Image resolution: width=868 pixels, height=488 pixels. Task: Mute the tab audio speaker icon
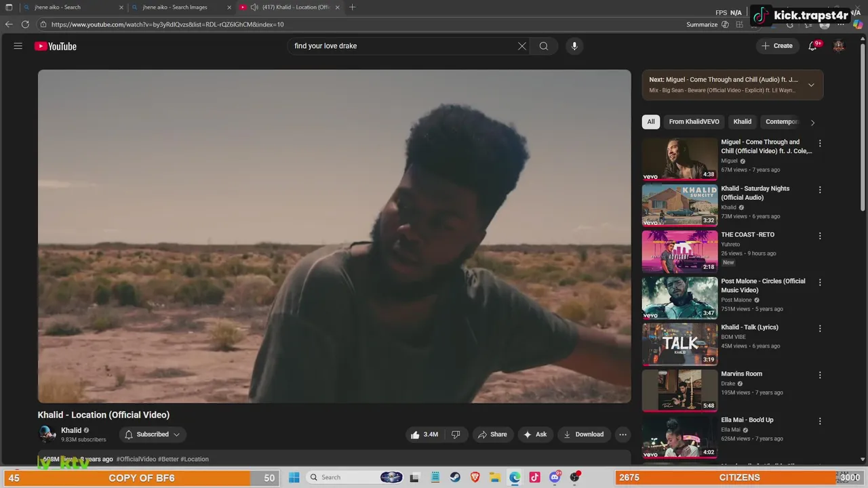pyautogui.click(x=254, y=7)
